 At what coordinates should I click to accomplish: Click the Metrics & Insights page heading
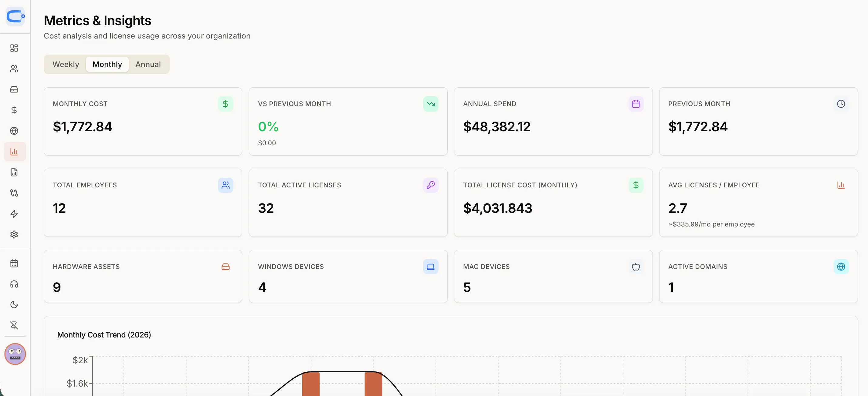point(97,21)
